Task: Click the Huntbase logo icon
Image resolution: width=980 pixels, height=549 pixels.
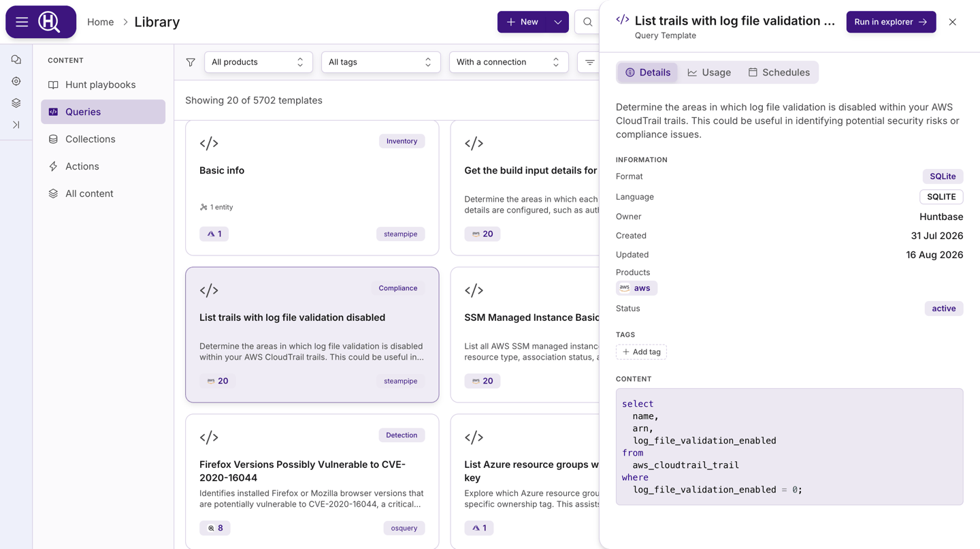Action: (49, 22)
